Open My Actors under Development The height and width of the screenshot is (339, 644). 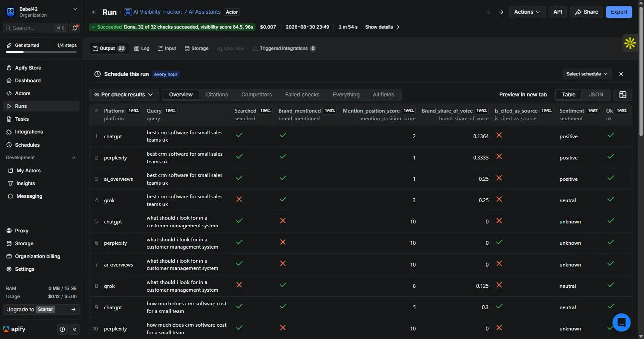pos(41,171)
